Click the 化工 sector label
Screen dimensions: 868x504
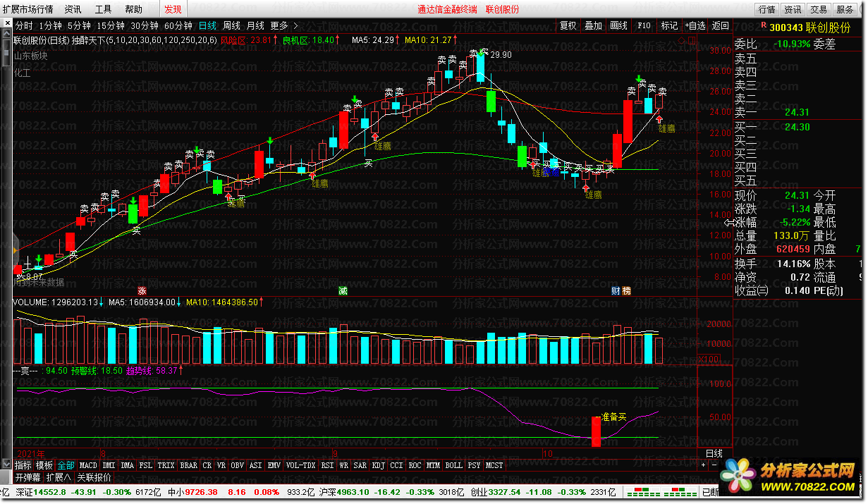pyautogui.click(x=23, y=73)
